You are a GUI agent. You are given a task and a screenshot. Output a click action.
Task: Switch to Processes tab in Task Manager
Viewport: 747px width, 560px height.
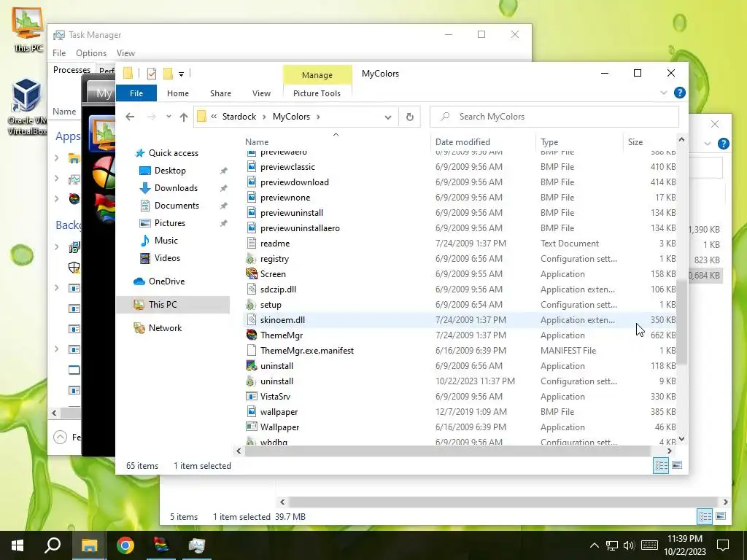[71, 70]
